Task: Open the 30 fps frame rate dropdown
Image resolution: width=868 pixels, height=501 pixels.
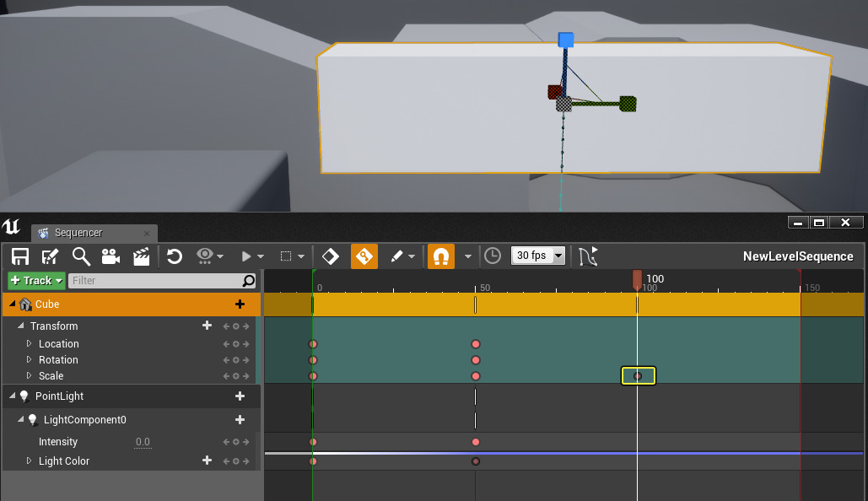Action: click(538, 256)
